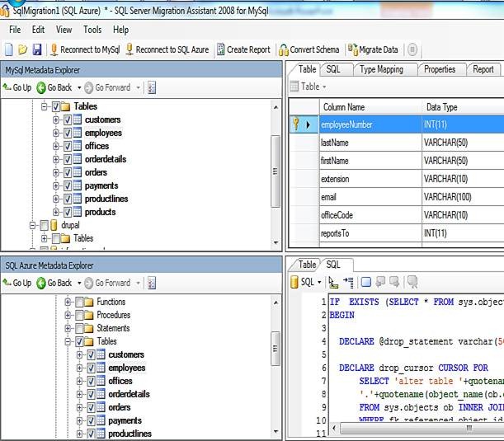Uncheck orderdetails table in MySql explorer
The width and height of the screenshot is (504, 441).
[x=68, y=159]
